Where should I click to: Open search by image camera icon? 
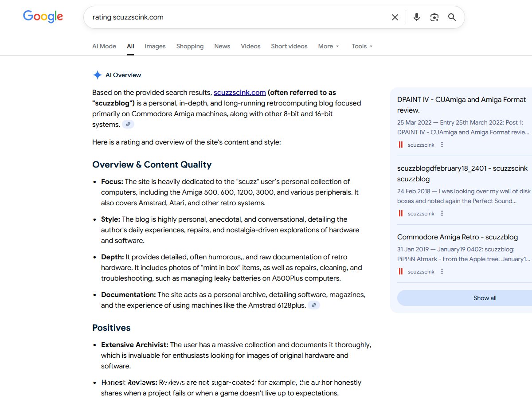point(434,17)
